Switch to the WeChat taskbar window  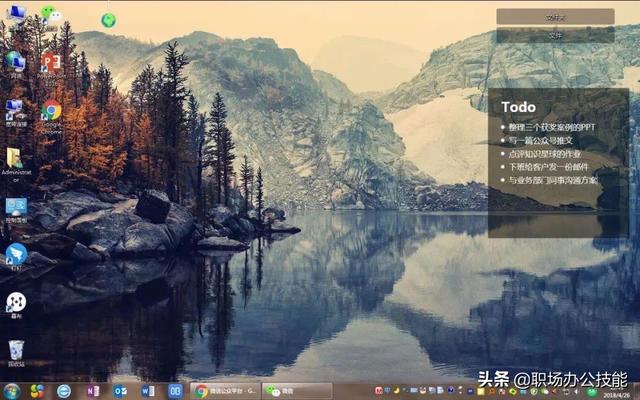click(297, 391)
